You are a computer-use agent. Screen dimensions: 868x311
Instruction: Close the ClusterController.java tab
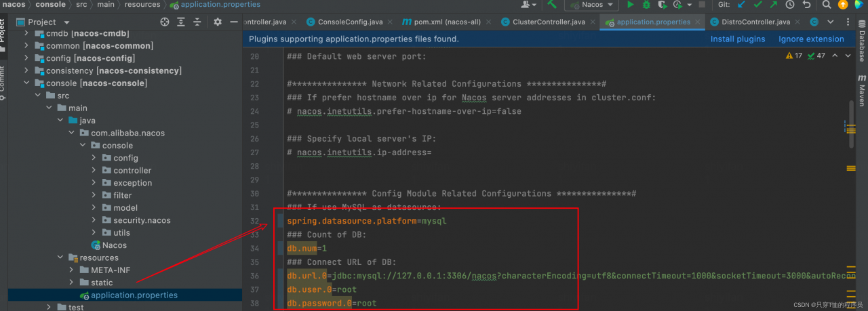click(x=593, y=22)
